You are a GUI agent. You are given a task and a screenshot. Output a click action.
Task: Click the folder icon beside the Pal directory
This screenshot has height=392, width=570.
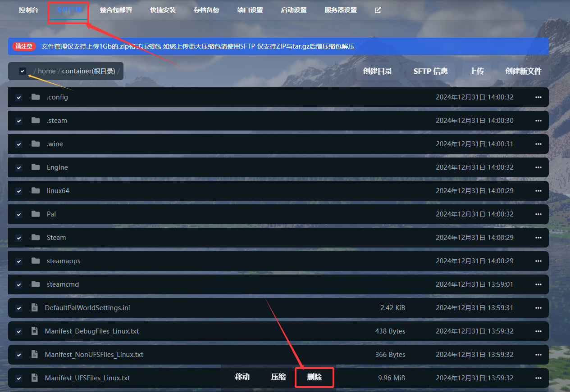coord(36,214)
